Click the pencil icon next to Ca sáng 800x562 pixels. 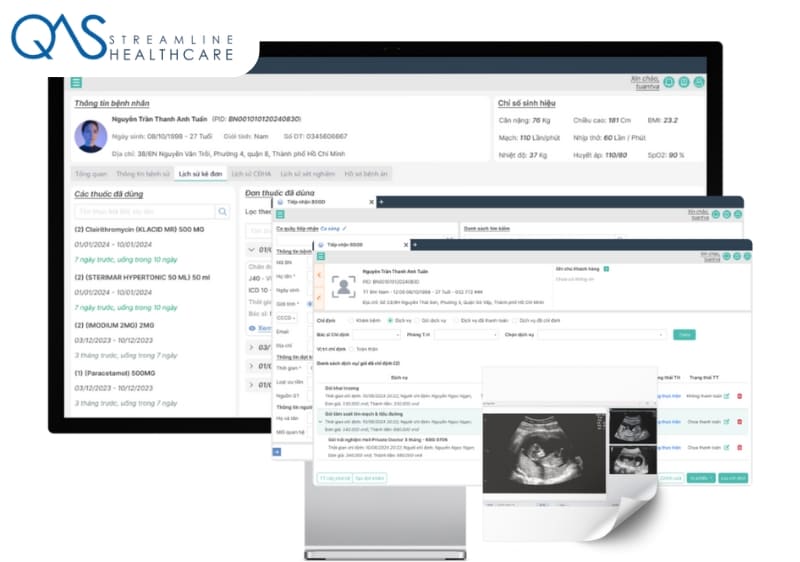point(344,228)
